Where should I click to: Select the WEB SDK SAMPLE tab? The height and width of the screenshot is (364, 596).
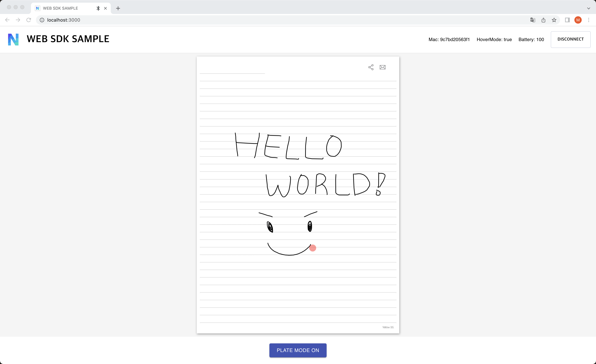point(61,8)
